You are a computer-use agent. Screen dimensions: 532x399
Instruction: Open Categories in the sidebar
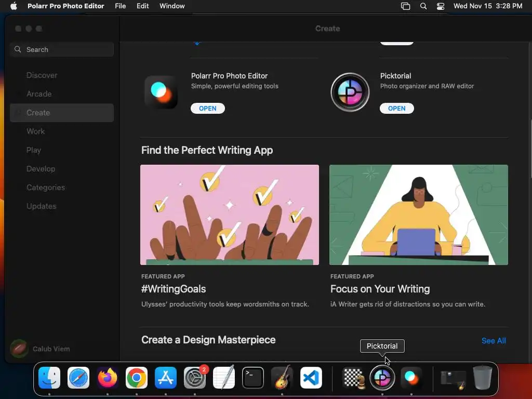point(62,187)
